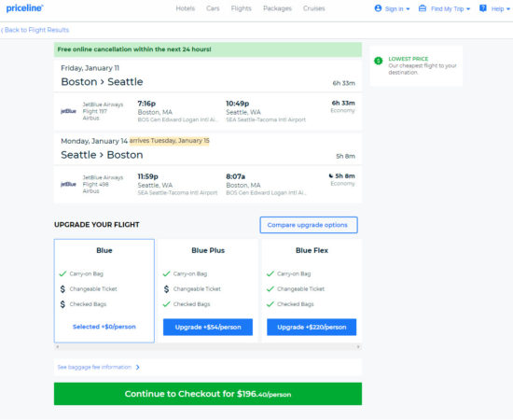Go to the Cruises section
The height and width of the screenshot is (420, 513).
[x=313, y=8]
